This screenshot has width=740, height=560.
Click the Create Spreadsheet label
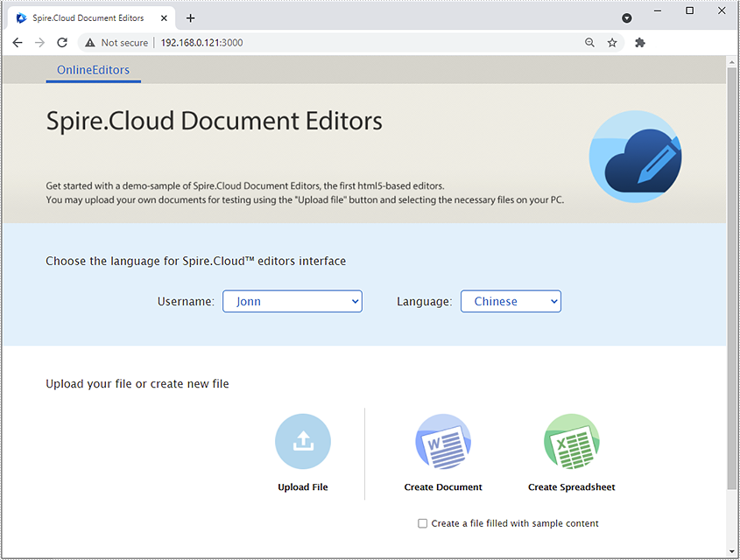coord(572,486)
